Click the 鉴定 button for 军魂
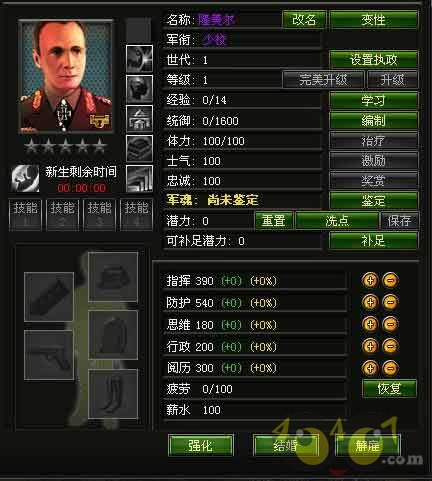This screenshot has height=481, width=432. [373, 201]
